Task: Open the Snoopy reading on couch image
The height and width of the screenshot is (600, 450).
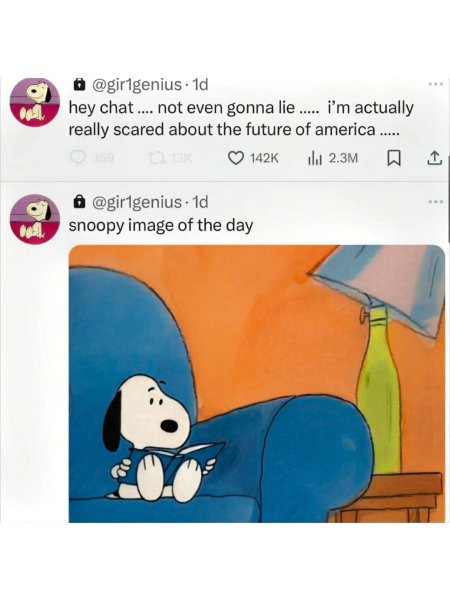Action: point(257,383)
